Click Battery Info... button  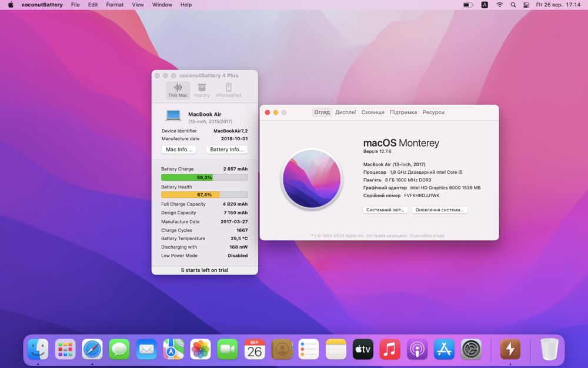[x=226, y=150]
